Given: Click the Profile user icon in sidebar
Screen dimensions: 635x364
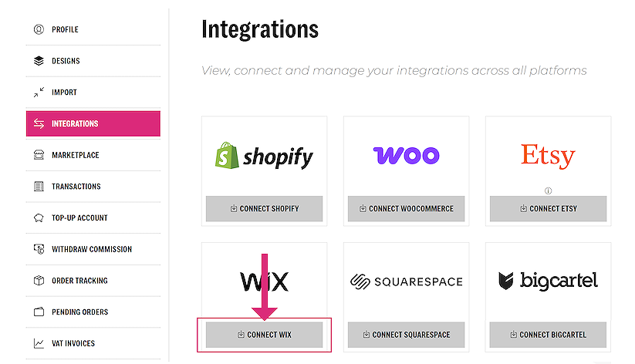Looking at the screenshot, I should coord(39,29).
